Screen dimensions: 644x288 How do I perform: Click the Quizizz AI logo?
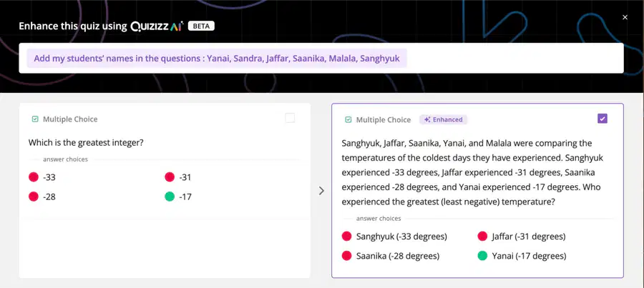click(x=157, y=26)
